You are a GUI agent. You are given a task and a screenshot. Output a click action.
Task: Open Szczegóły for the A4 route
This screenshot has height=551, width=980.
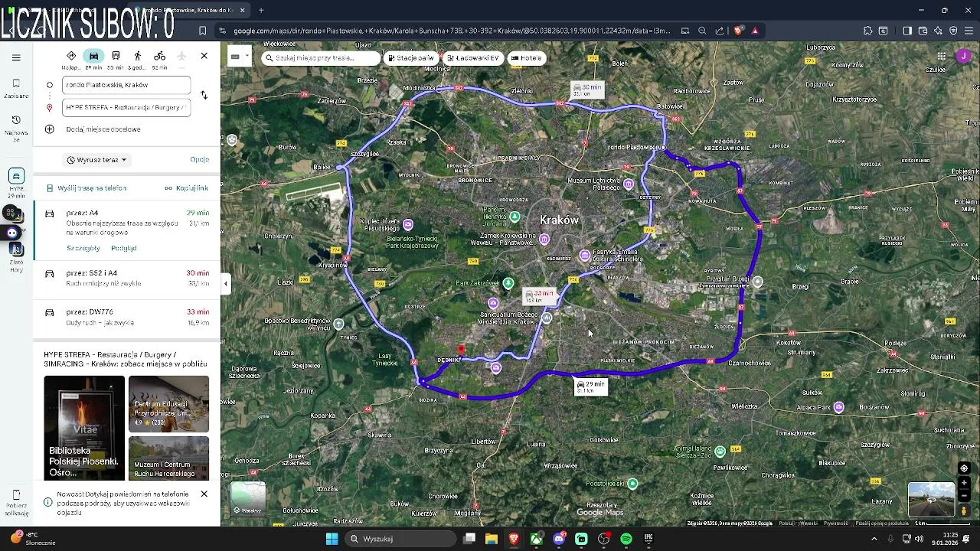tap(83, 248)
